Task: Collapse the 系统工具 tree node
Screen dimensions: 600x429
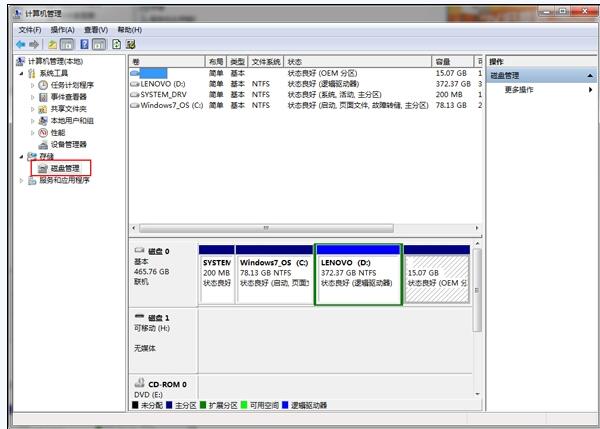Action: [x=21, y=73]
